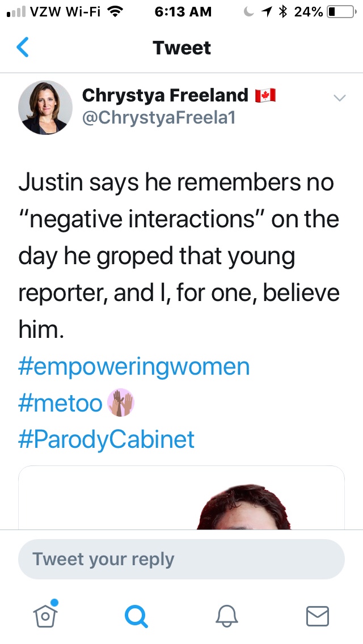Viewport: 363px width, 644px height.
Task: Open the Search tab magnifier
Action: [136, 615]
